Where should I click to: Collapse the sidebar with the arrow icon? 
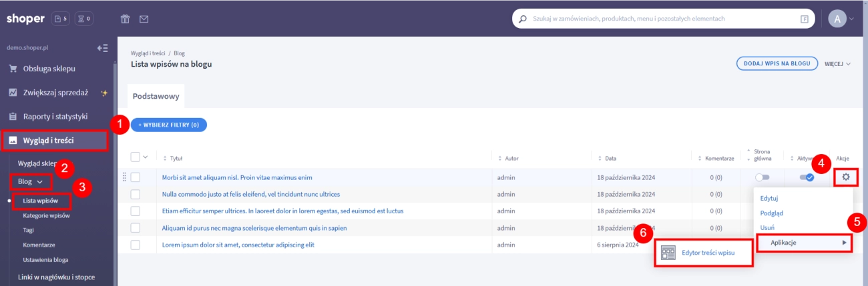pyautogui.click(x=102, y=48)
